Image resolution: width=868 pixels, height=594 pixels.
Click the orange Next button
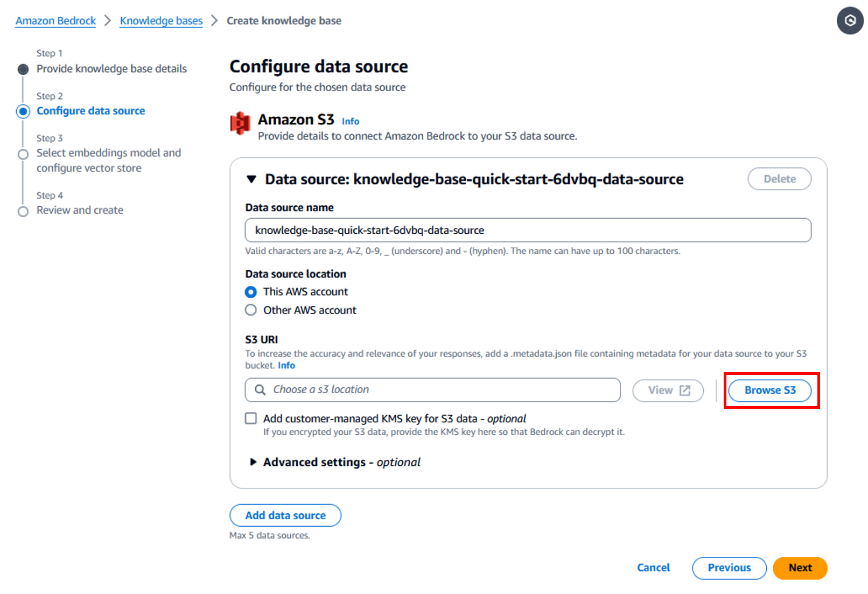[800, 568]
